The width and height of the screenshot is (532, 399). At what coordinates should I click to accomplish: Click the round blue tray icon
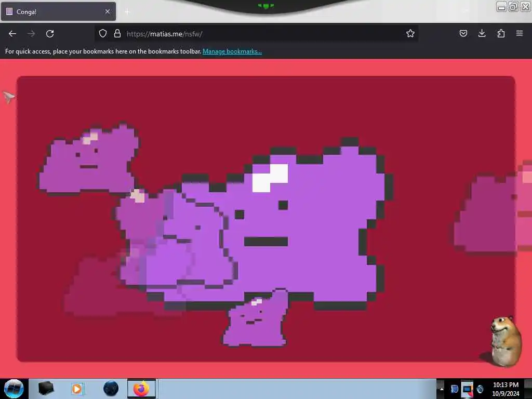coord(480,389)
